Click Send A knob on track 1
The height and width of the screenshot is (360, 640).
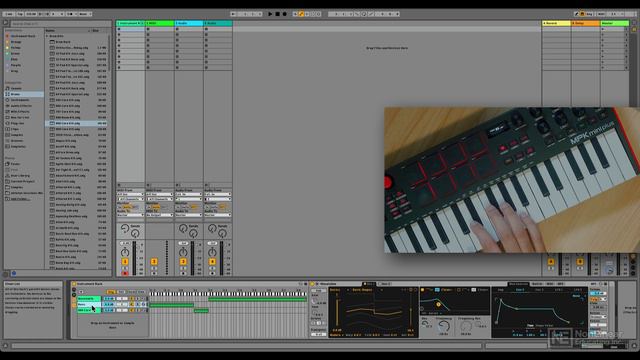[x=125, y=228]
